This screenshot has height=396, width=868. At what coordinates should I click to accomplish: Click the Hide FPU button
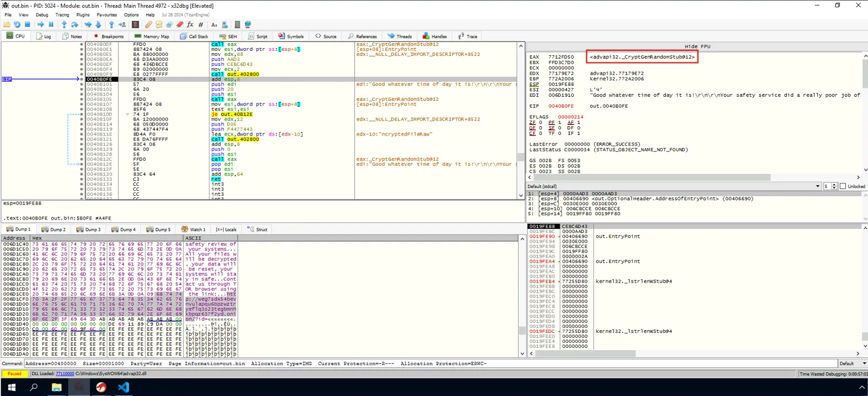click(696, 46)
